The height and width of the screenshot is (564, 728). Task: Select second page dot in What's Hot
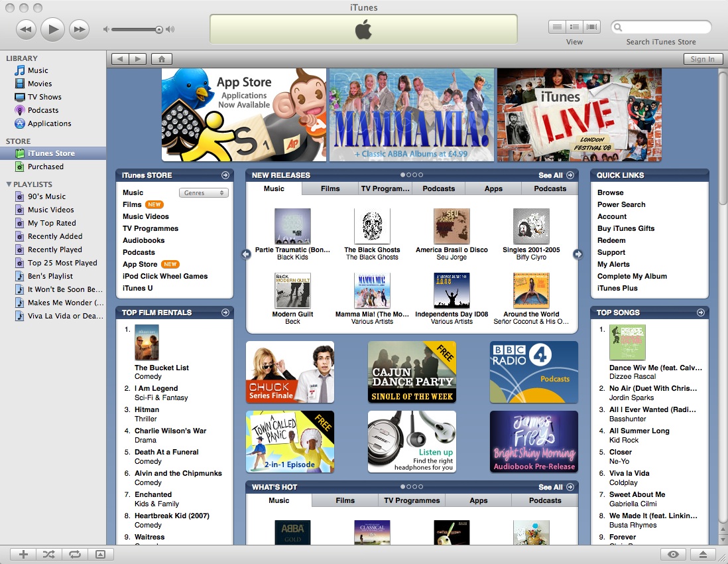(x=408, y=487)
